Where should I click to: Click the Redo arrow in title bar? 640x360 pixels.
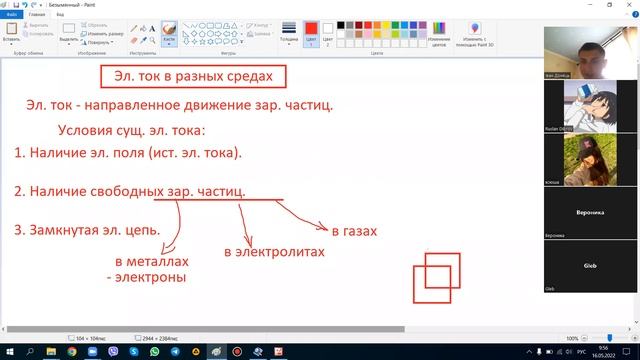click(x=34, y=5)
